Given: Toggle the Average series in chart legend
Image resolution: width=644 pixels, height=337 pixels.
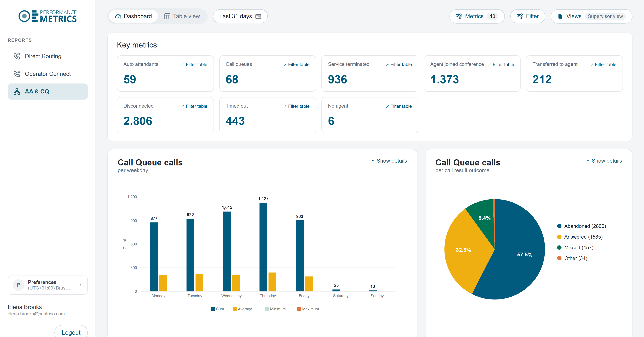Looking at the screenshot, I should pos(242,309).
